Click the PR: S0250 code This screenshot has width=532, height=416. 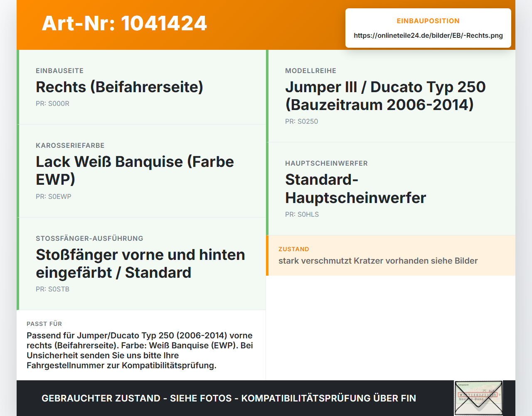point(302,122)
